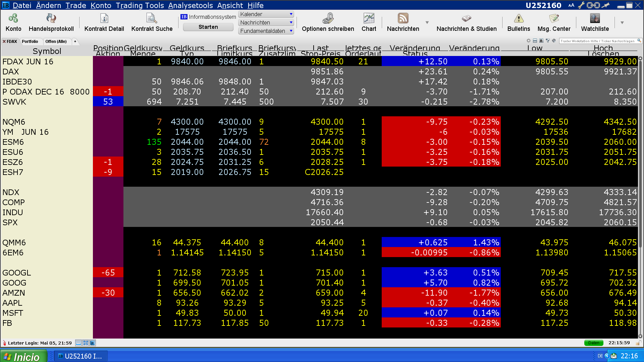Open the Msg. Center icon
644x362 pixels.
(554, 19)
